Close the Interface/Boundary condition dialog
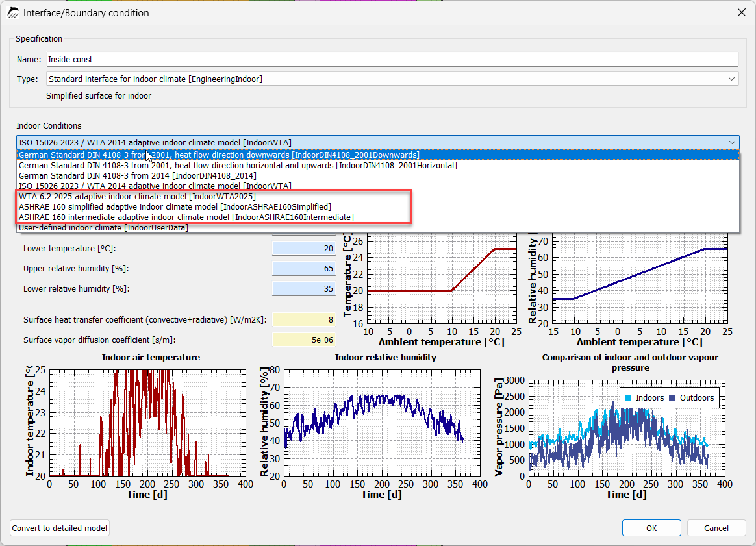 pos(742,12)
